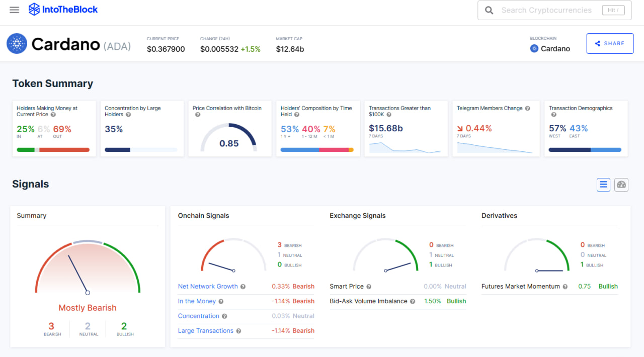Click the in/at/out money progress bar

[x=53, y=149]
